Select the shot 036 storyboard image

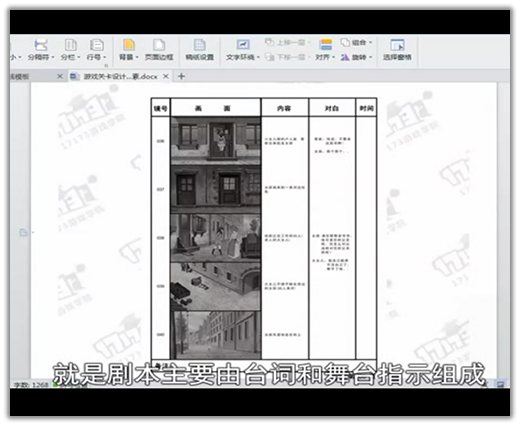click(x=215, y=141)
